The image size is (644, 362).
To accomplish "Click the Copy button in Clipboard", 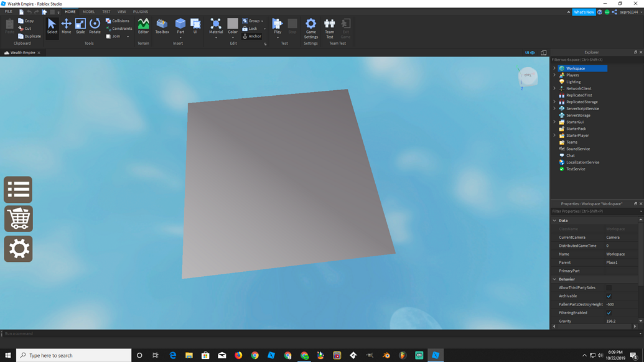I will click(x=26, y=21).
